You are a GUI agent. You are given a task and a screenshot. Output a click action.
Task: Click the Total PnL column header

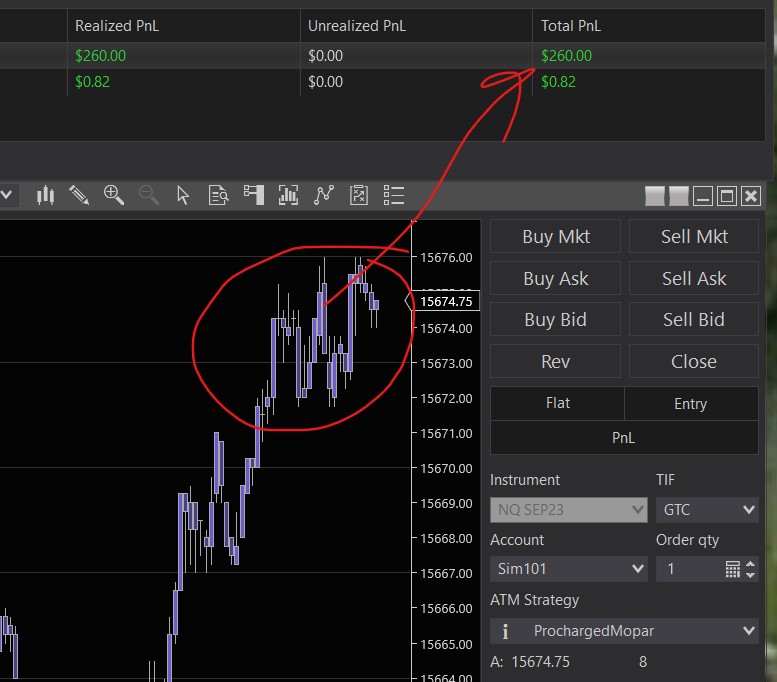click(649, 26)
